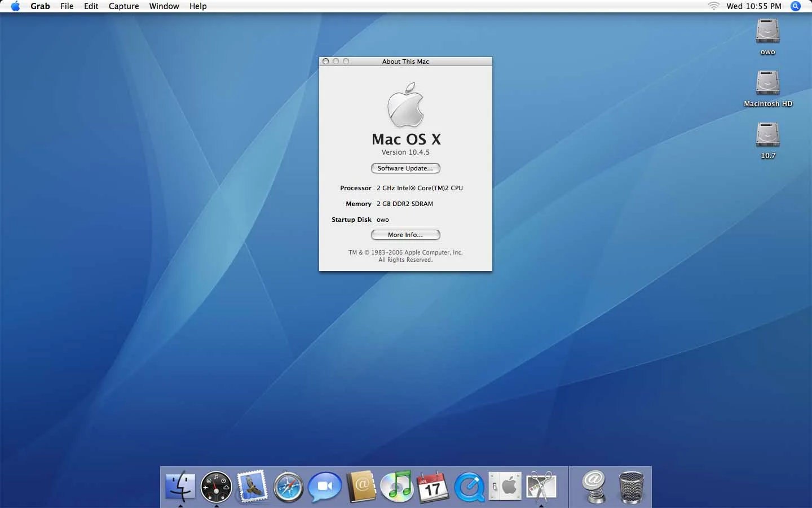Launch iTunes from the Dock
Screen dimensions: 812x508
(397, 486)
